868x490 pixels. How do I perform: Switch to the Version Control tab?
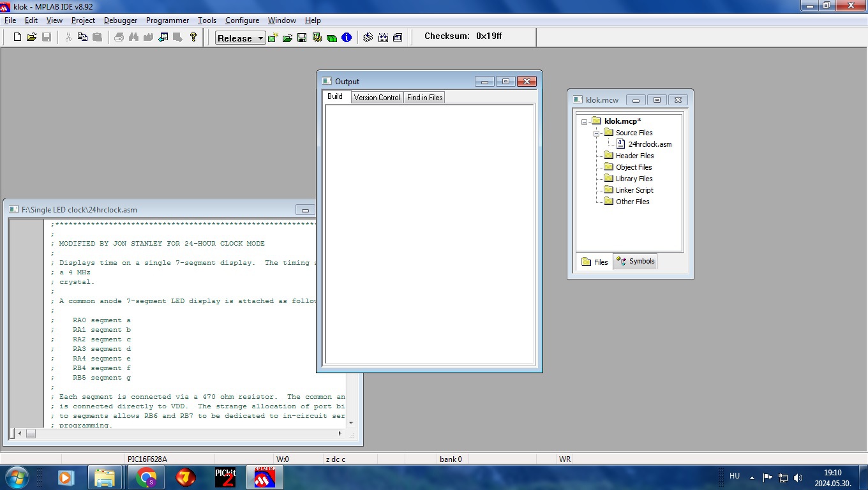pyautogui.click(x=377, y=98)
